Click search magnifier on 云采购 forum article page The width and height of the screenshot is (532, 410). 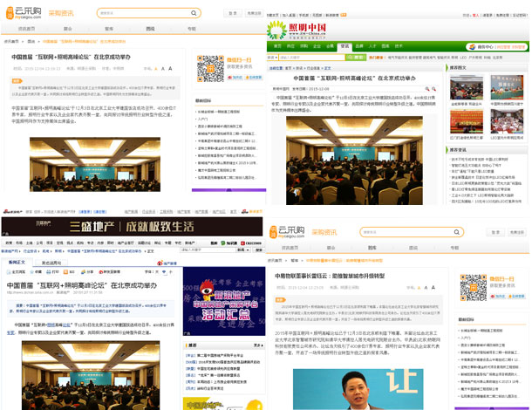point(194,13)
